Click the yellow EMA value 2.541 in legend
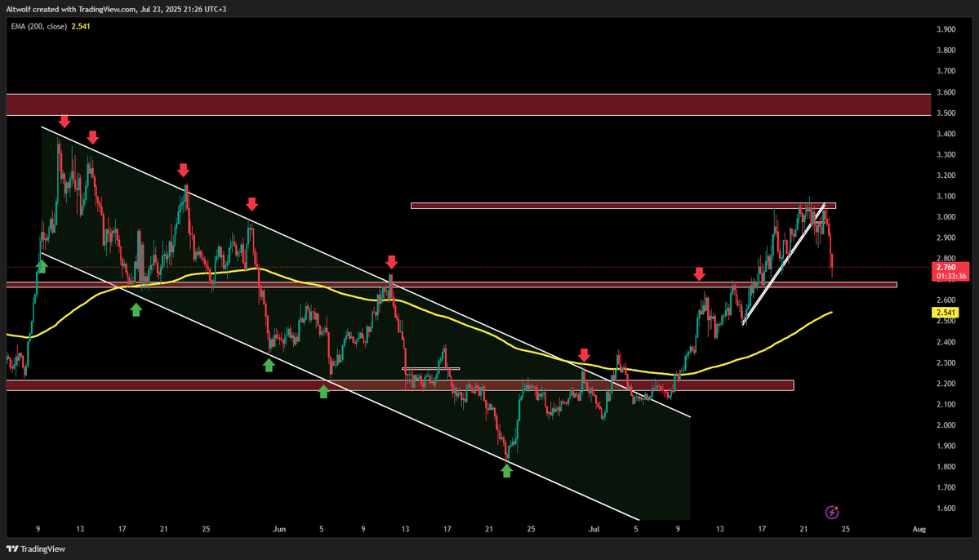This screenshot has width=979, height=560. pyautogui.click(x=81, y=26)
